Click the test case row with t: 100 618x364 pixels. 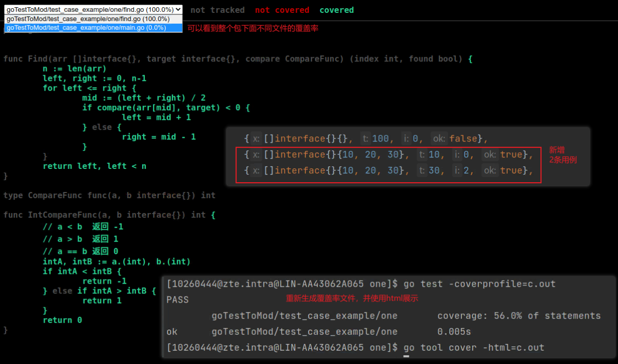click(x=366, y=138)
